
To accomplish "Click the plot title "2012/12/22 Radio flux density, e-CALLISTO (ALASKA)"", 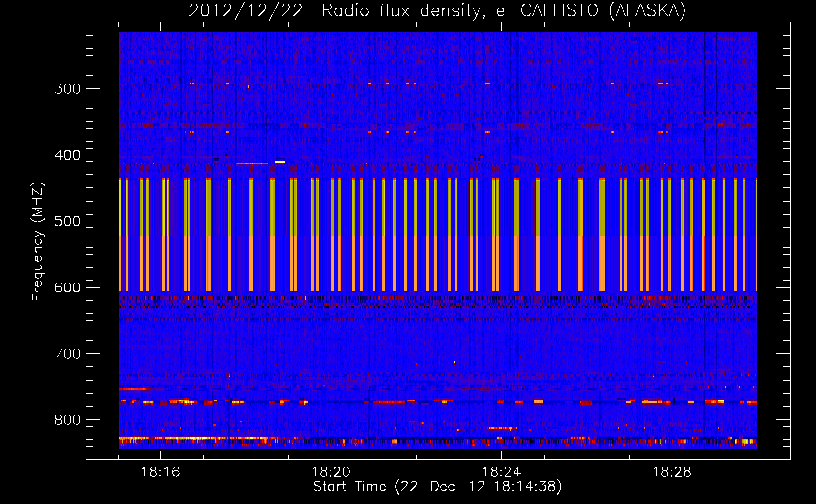I will coord(437,10).
